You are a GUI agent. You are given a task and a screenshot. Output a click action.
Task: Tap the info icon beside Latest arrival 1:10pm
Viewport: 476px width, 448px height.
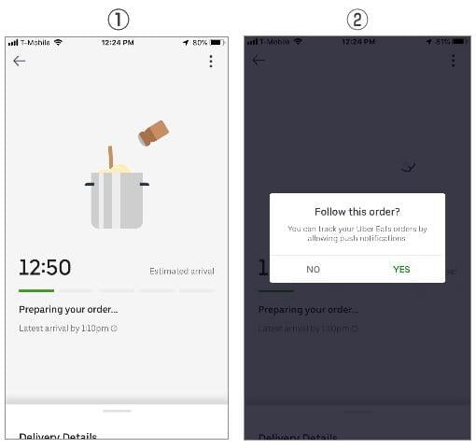pyautogui.click(x=114, y=329)
